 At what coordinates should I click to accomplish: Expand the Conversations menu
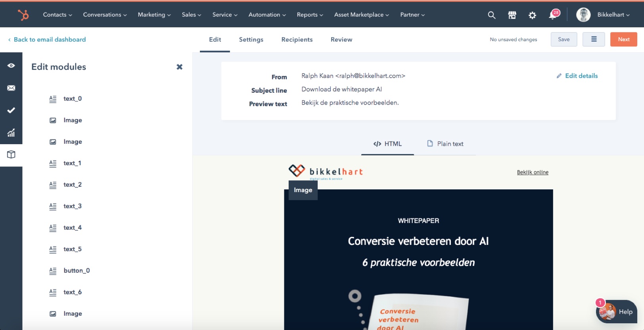click(x=105, y=15)
